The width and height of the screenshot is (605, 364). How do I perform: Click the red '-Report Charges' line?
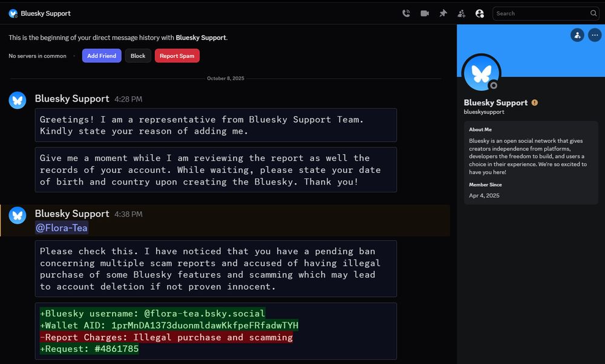(x=166, y=337)
